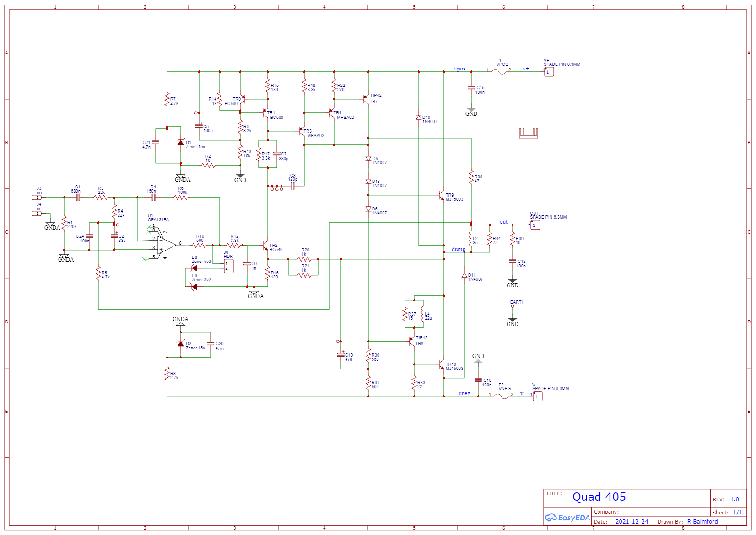Select the Drawn By name R Balmford
The width and height of the screenshot is (756, 535).
point(702,521)
